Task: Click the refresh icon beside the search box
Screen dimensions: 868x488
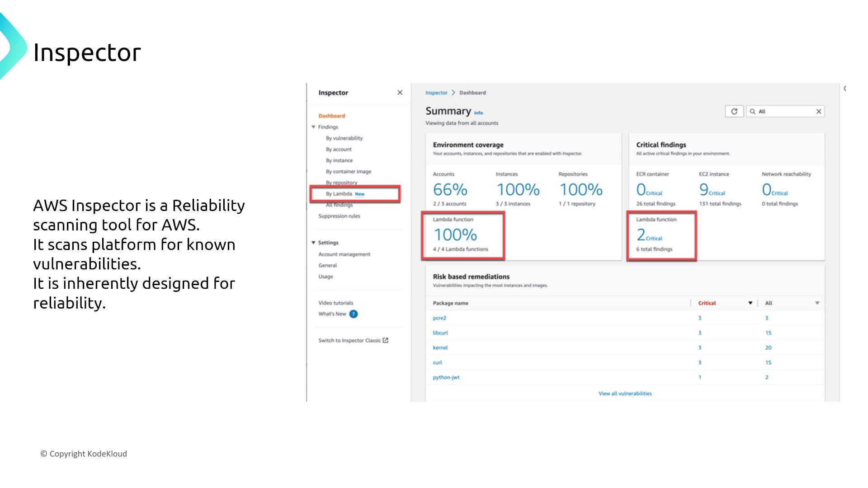Action: pyautogui.click(x=734, y=111)
